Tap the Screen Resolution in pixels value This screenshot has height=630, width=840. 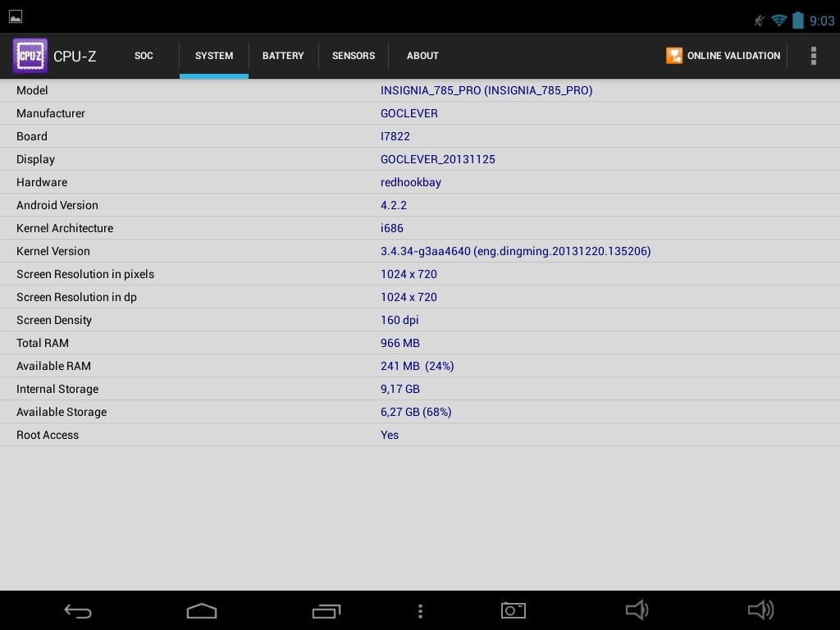(x=409, y=274)
